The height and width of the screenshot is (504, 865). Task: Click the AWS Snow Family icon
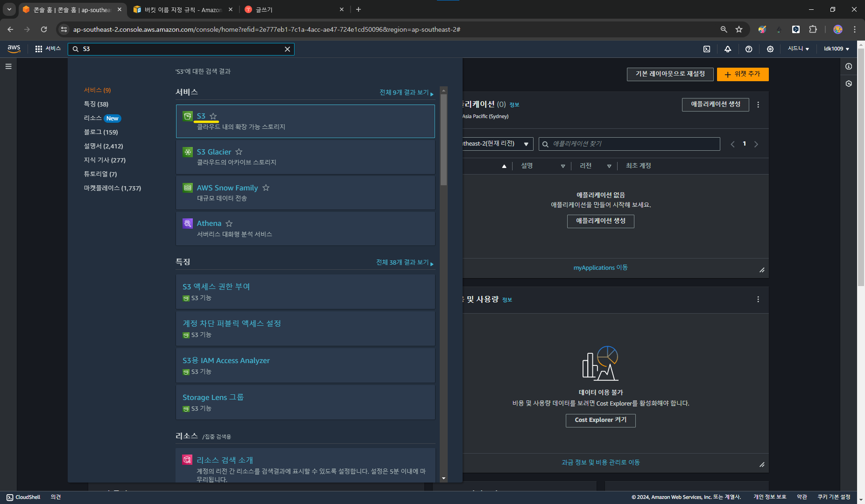[188, 188]
